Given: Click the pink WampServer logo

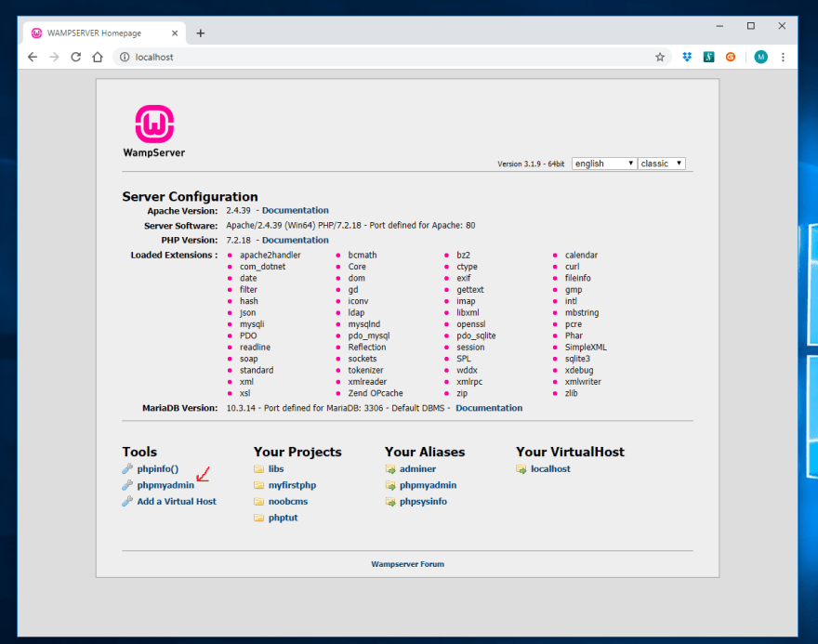Looking at the screenshot, I should tap(154, 124).
